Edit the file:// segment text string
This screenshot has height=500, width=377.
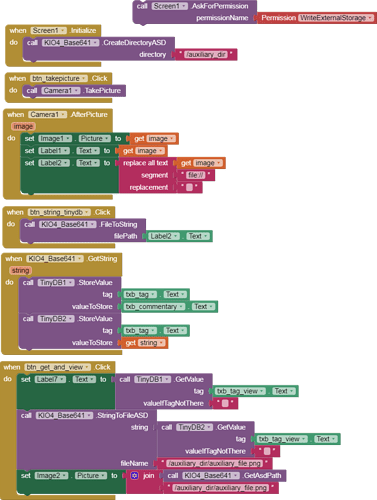[196, 175]
